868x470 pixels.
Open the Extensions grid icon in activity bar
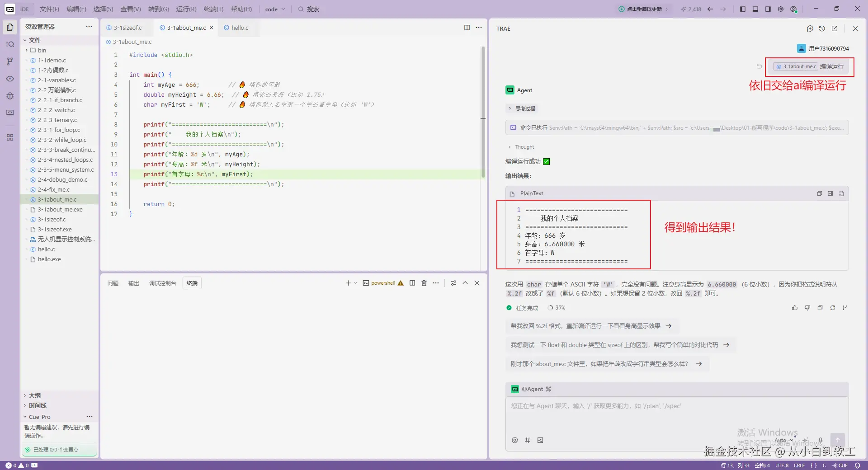pos(10,137)
